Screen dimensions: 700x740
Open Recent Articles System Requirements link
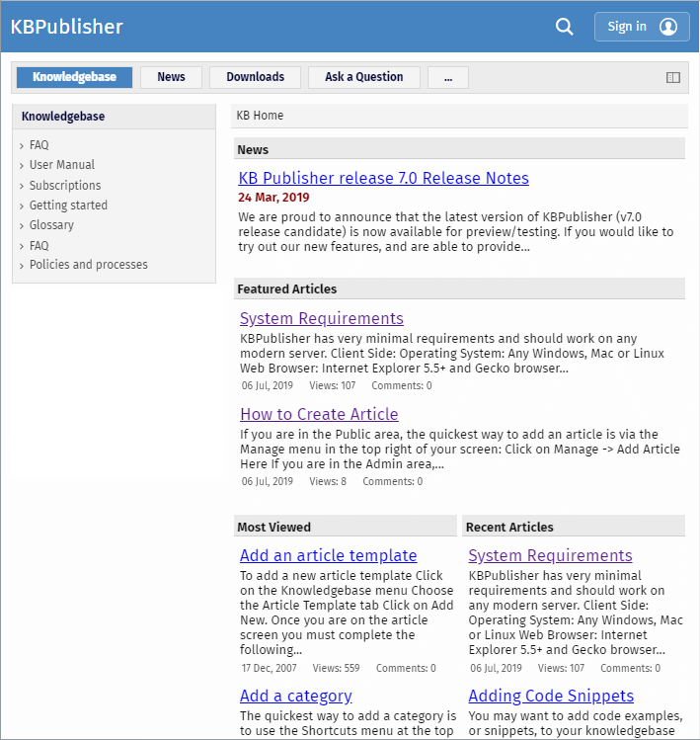550,555
